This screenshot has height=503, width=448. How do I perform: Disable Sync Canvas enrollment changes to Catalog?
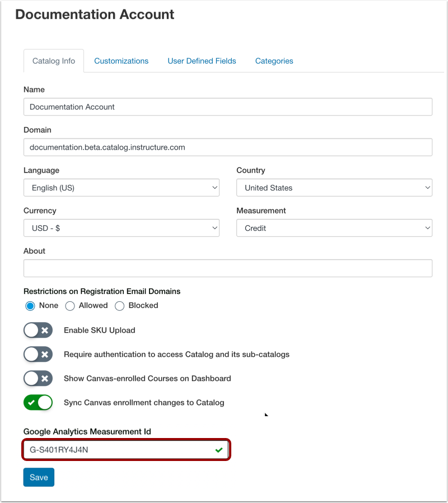click(x=38, y=402)
